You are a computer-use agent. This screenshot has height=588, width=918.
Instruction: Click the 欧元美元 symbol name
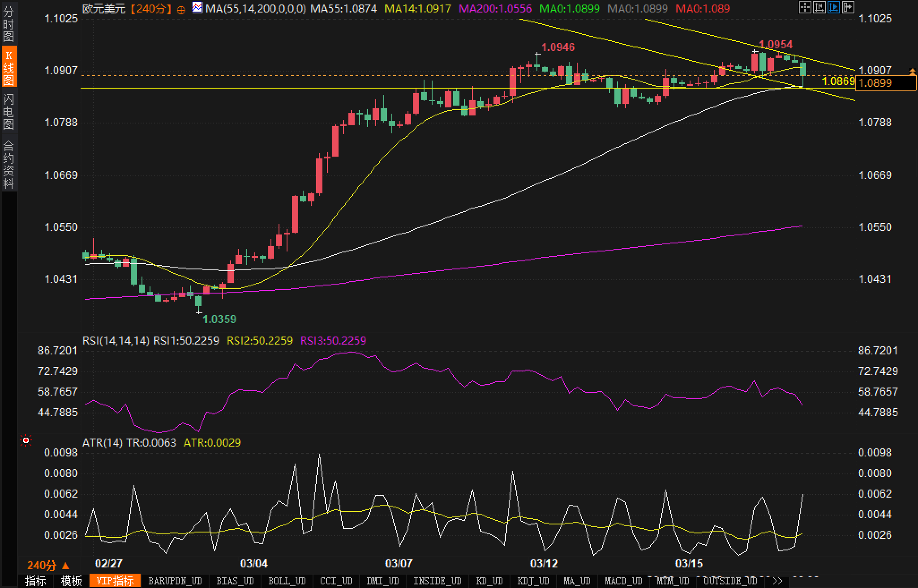(104, 9)
